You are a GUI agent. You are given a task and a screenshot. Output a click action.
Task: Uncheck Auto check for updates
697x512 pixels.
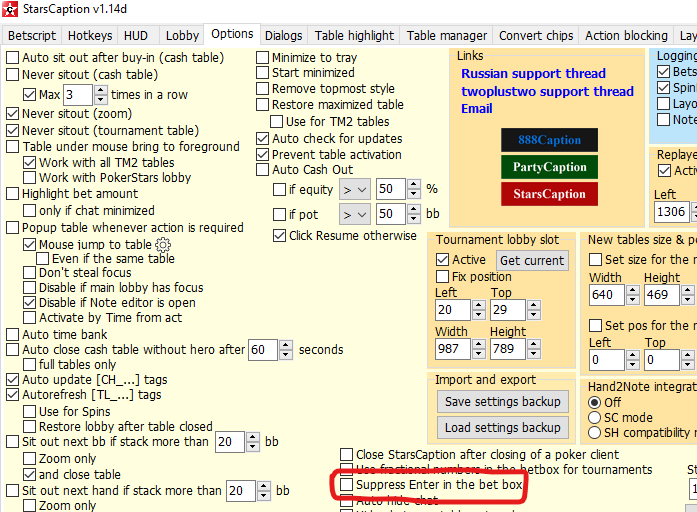coord(262,139)
